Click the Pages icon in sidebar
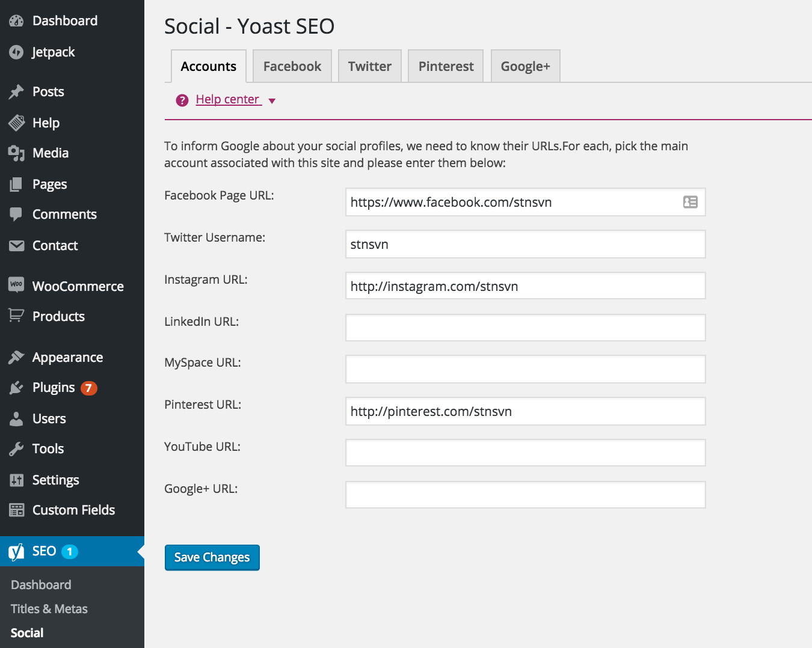The height and width of the screenshot is (648, 812). tap(16, 185)
